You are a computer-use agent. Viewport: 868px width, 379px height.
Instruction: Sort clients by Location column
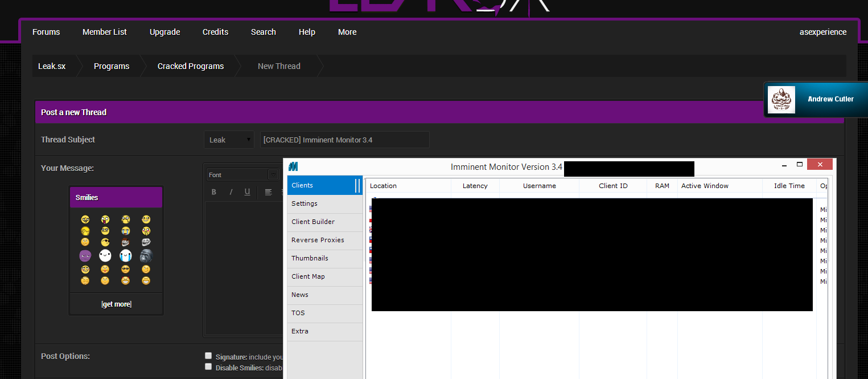point(409,186)
